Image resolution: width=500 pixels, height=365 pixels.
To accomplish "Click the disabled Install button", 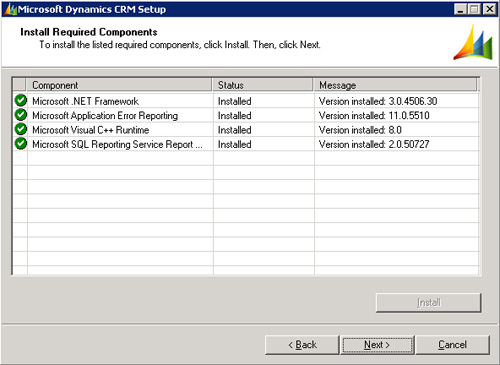I will [429, 303].
